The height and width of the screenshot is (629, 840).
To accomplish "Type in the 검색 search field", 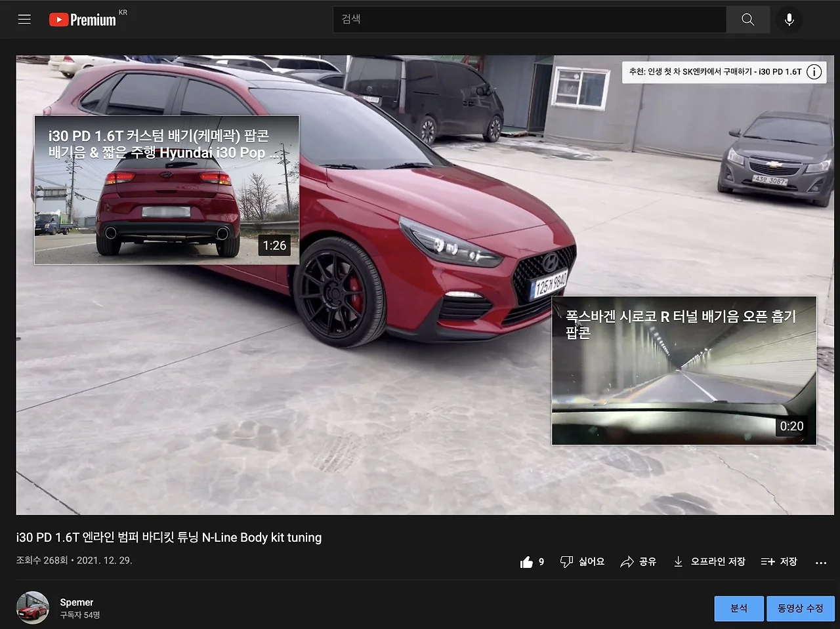I will [529, 20].
